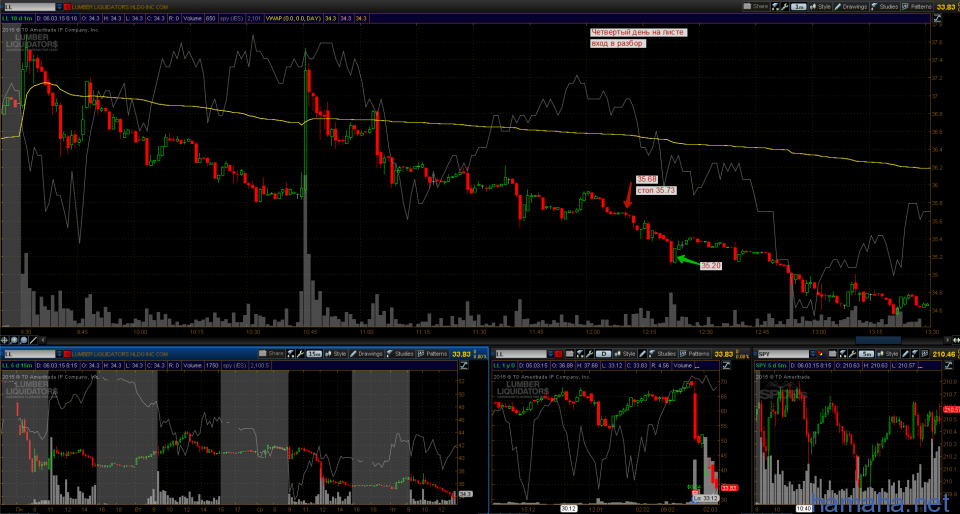Click the patterns icon on the SPY chart toolbar

925,354
